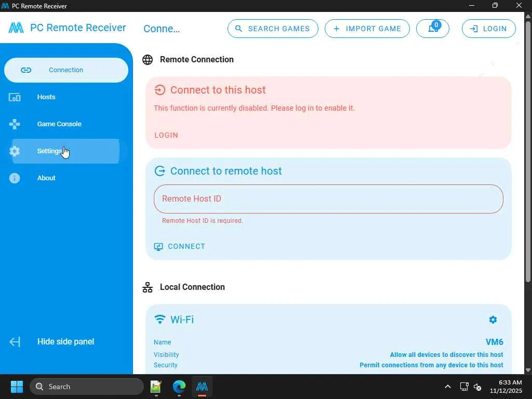
Task: Open the Windows Start menu
Action: pos(17,387)
